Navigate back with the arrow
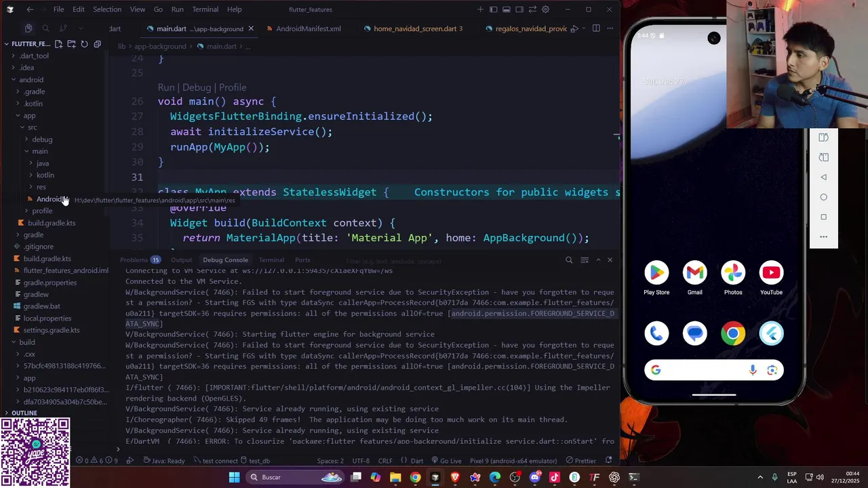Image resolution: width=868 pixels, height=488 pixels. 30,9
